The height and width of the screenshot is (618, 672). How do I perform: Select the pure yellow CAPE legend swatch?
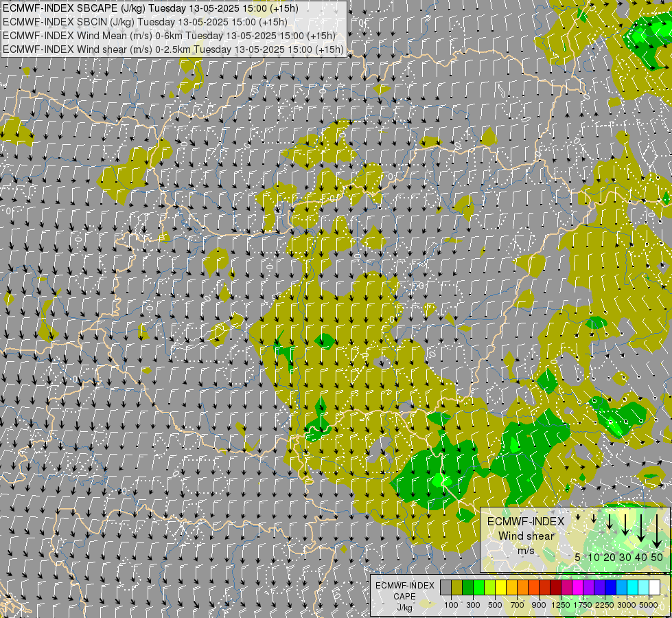[501, 587]
